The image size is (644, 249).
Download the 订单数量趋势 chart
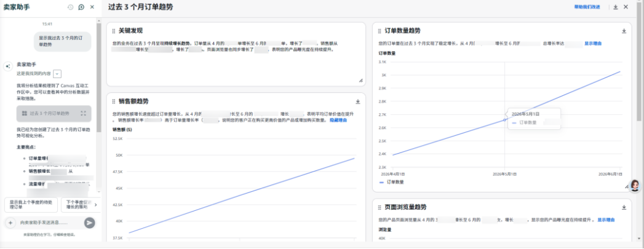624,31
